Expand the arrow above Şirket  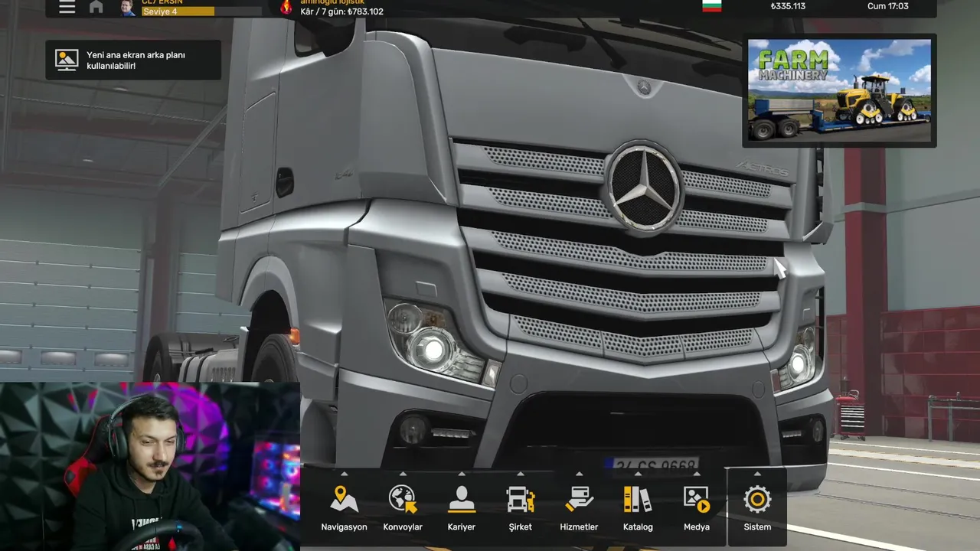pos(521,474)
